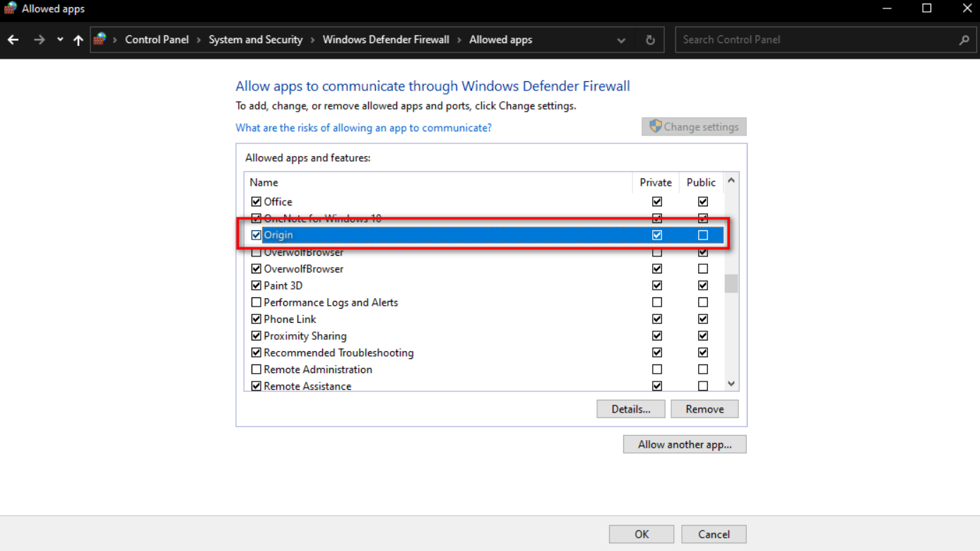The image size is (980, 551).
Task: Click the back navigation arrow
Action: (13, 40)
